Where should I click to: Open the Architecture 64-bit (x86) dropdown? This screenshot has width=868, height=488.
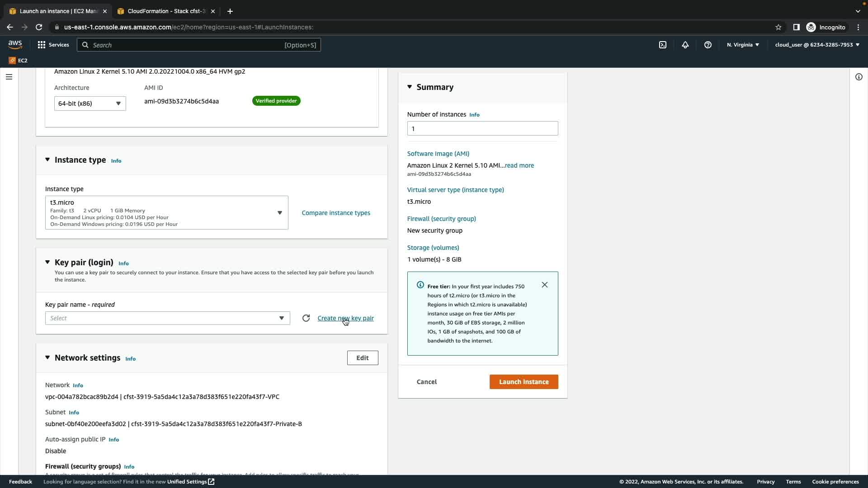tap(90, 103)
